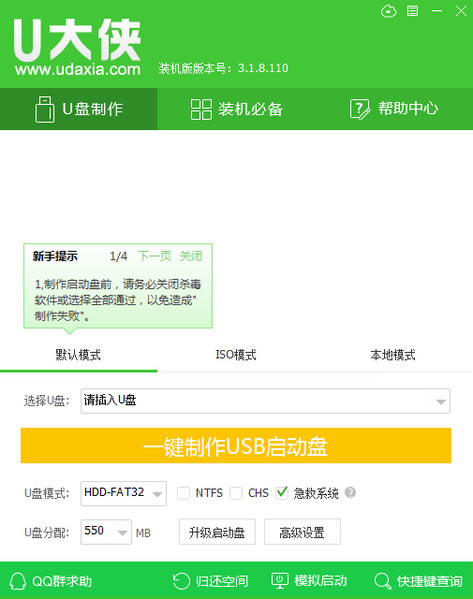Open 快捷键查询 magnifier icon

pos(382,581)
